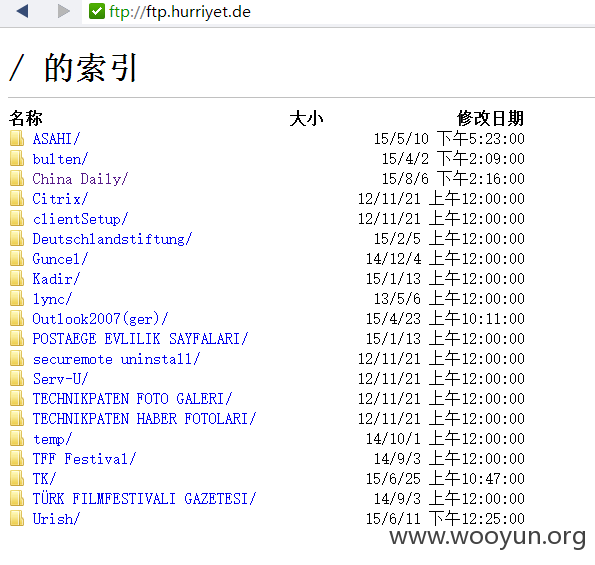This screenshot has width=595, height=565.
Task: Open the TFF Festival/ directory link
Action: tap(84, 459)
